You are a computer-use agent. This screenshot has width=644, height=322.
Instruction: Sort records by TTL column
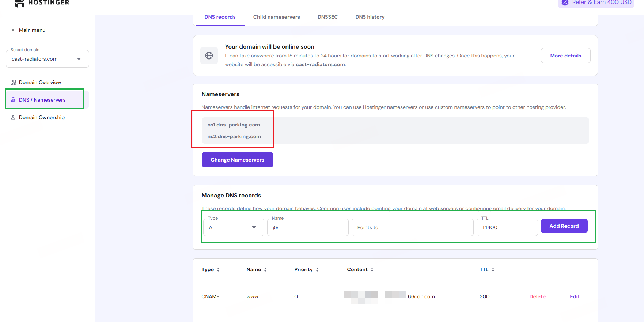(493, 270)
